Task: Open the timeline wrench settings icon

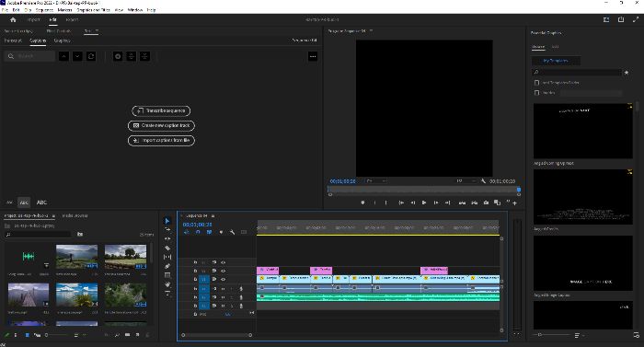Action: pos(232,232)
